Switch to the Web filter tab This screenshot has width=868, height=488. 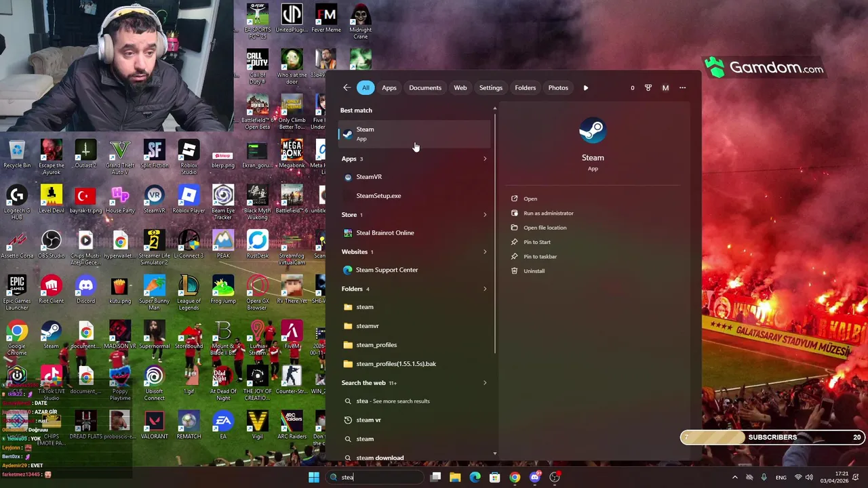coord(460,87)
